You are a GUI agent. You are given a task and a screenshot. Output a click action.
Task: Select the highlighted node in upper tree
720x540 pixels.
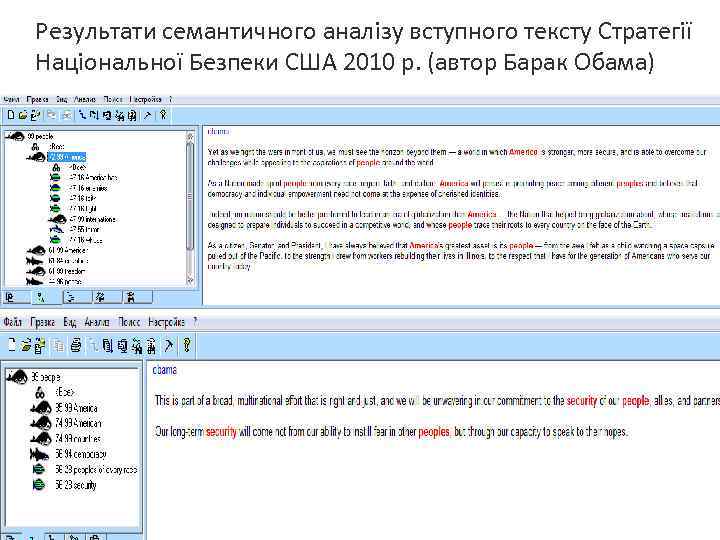click(66, 157)
